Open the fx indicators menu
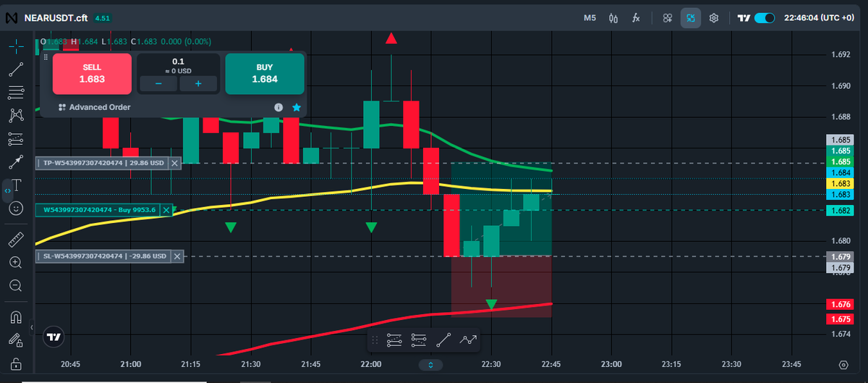Screen dimensions: 868x383 (x=636, y=17)
